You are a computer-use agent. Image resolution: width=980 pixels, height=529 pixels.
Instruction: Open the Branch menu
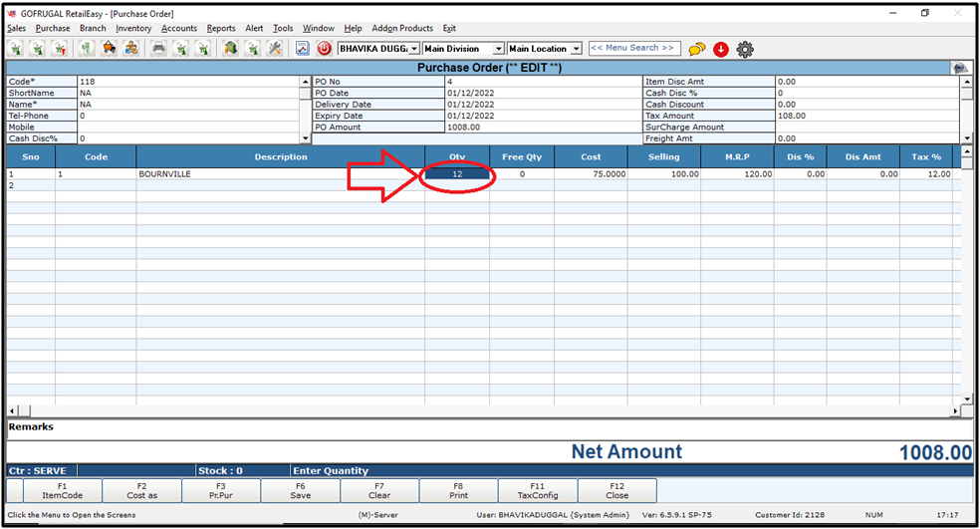point(93,28)
